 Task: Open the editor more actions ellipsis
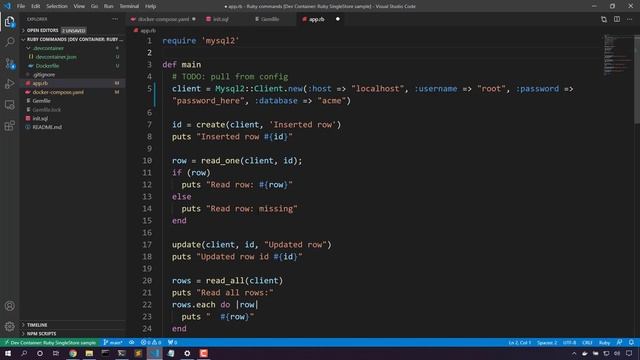click(629, 19)
